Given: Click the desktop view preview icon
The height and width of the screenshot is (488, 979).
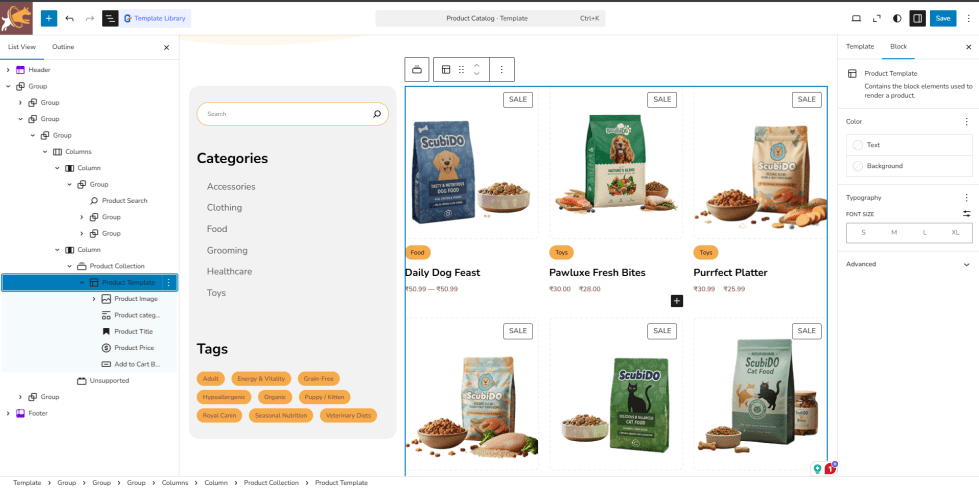Looking at the screenshot, I should [x=856, y=18].
